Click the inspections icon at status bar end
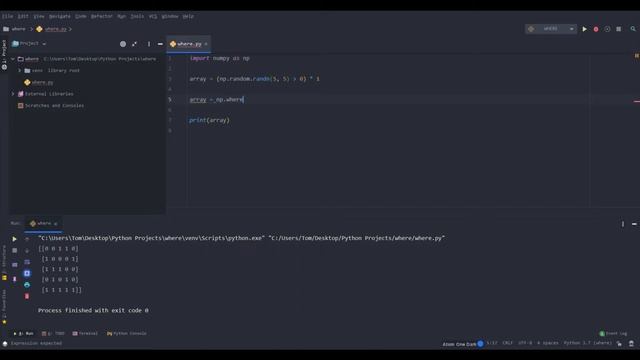640x360 pixels. coord(631,344)
